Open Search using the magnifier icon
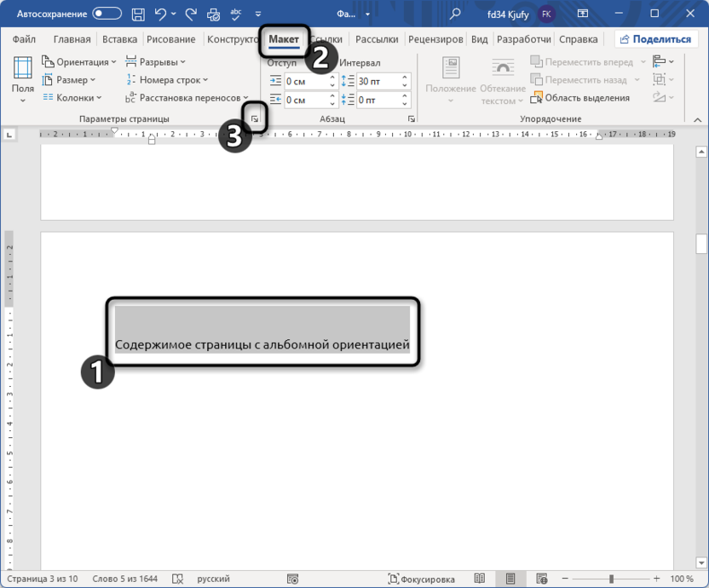The height and width of the screenshot is (588, 709). pos(456,14)
